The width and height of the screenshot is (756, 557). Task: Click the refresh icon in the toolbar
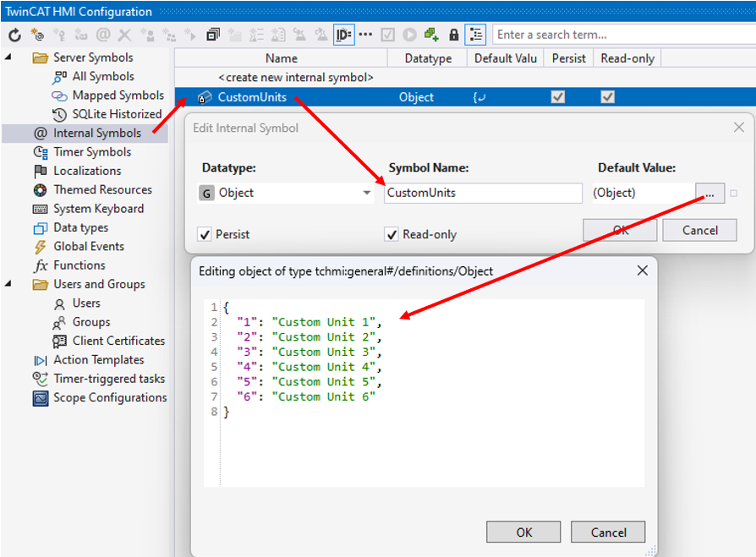click(14, 35)
